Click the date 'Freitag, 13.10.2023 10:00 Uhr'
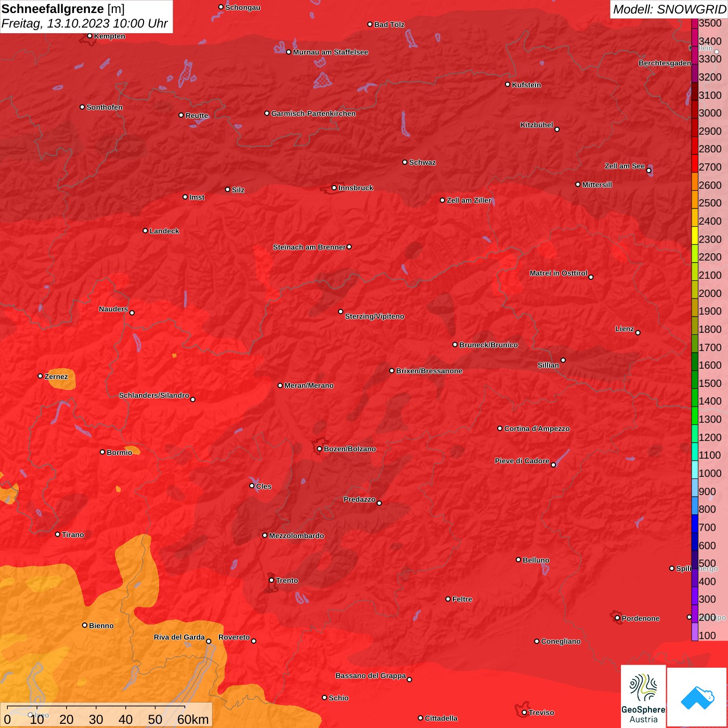Image resolution: width=728 pixels, height=728 pixels. [x=84, y=23]
